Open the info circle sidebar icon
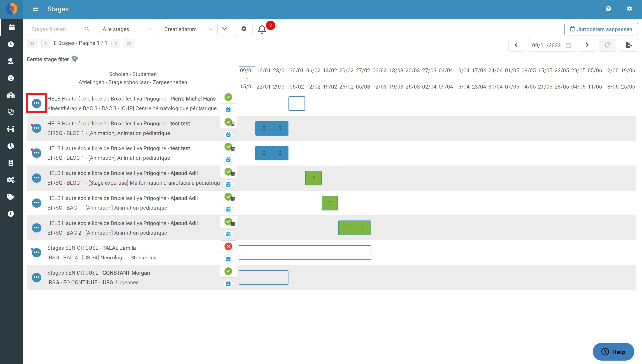This screenshot has width=642, height=364. [x=11, y=214]
